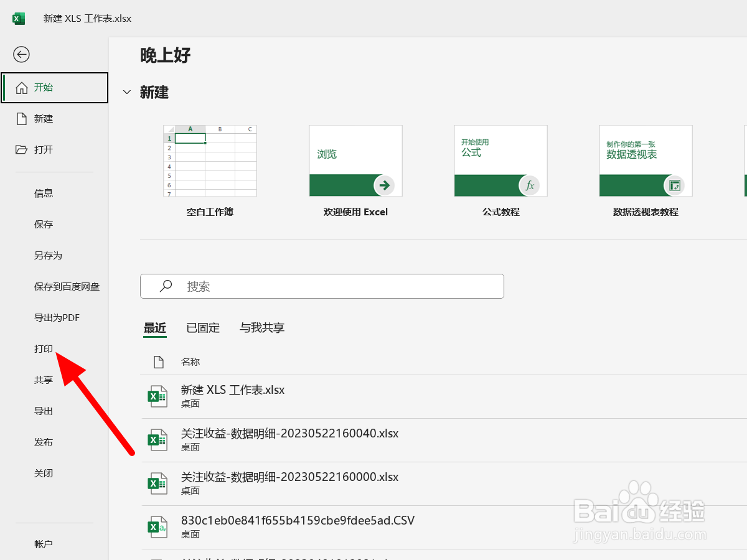Screen dimensions: 747x560
Task: Create a 空白工作簿 from thumbnail
Action: (210, 161)
